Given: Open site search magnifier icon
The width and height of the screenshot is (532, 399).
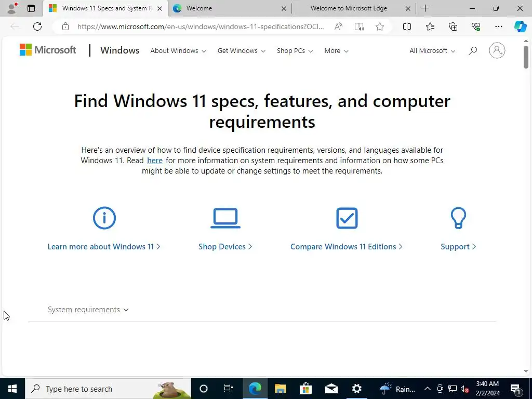Looking at the screenshot, I should pos(473,51).
